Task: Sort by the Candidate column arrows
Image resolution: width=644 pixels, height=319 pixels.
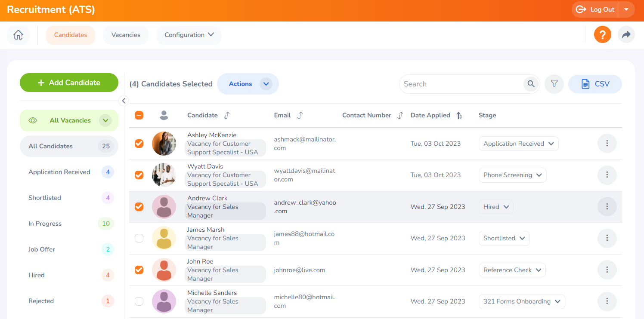Action: click(227, 115)
